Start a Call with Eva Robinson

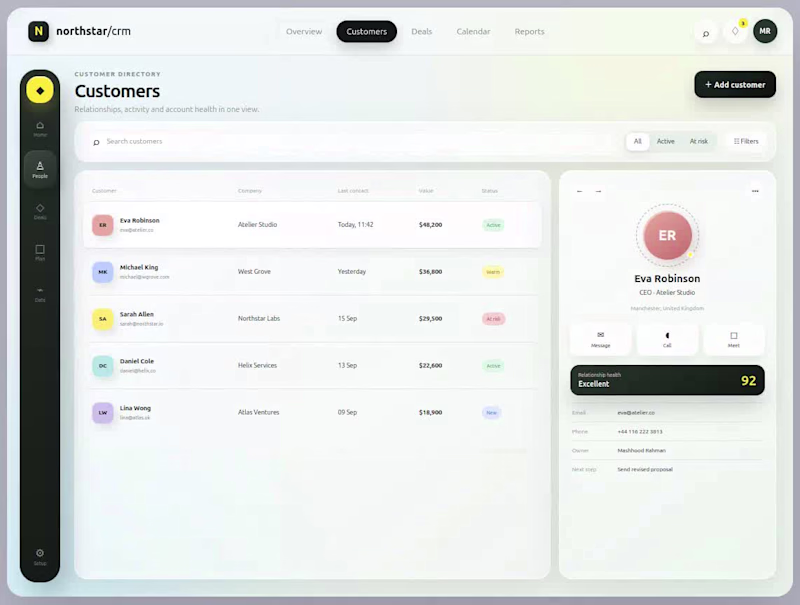click(x=667, y=339)
